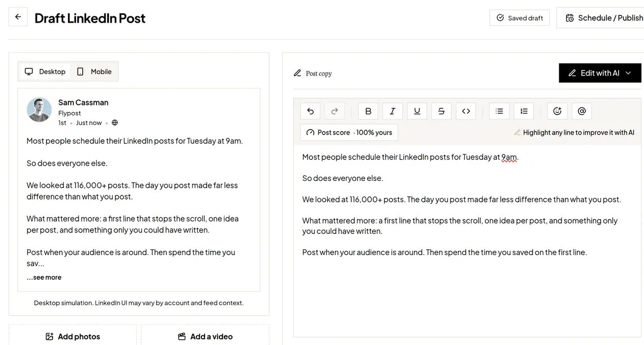Toggle underline formatting
This screenshot has height=345, width=644.
[417, 111]
